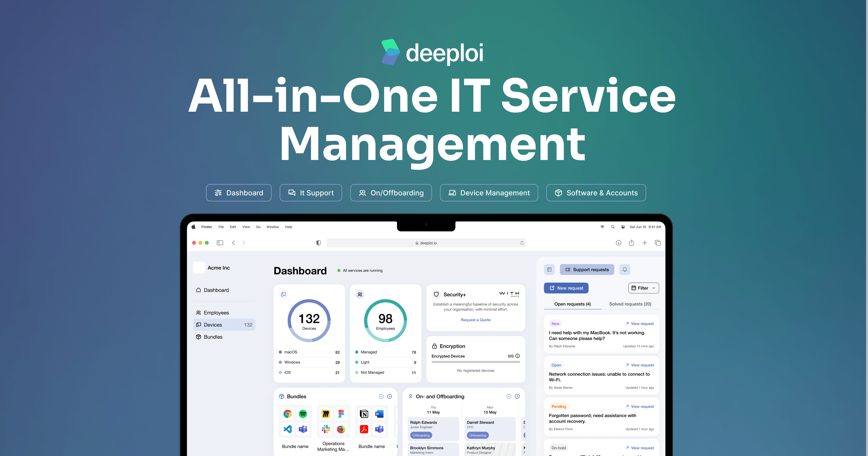Open the Filter dropdown
868x456 pixels.
[643, 288]
